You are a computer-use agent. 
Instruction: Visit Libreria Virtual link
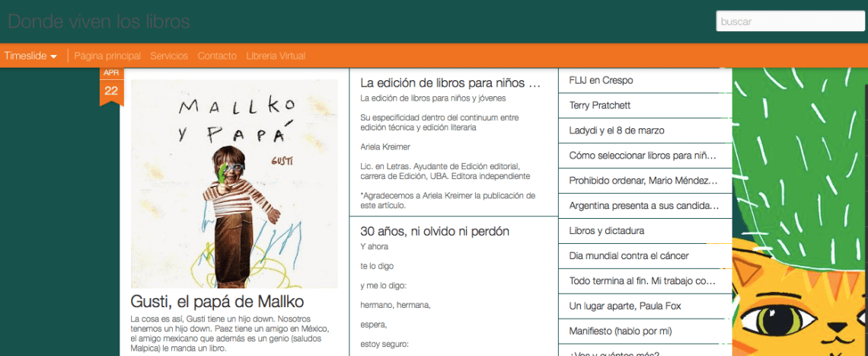point(276,56)
